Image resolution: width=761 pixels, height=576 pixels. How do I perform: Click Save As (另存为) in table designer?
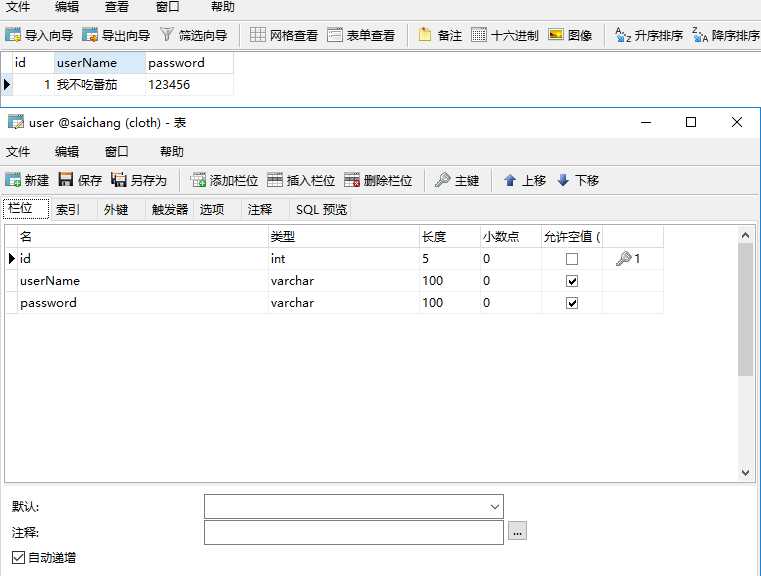(139, 180)
